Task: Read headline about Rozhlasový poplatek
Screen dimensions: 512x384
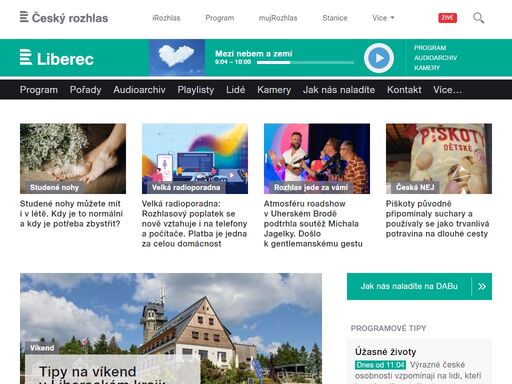Action: tap(195, 224)
